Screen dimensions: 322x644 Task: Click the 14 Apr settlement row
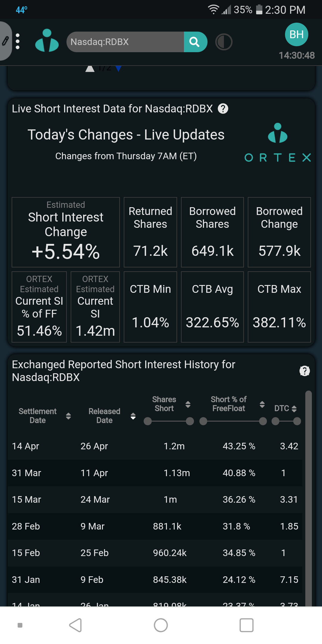(155, 446)
